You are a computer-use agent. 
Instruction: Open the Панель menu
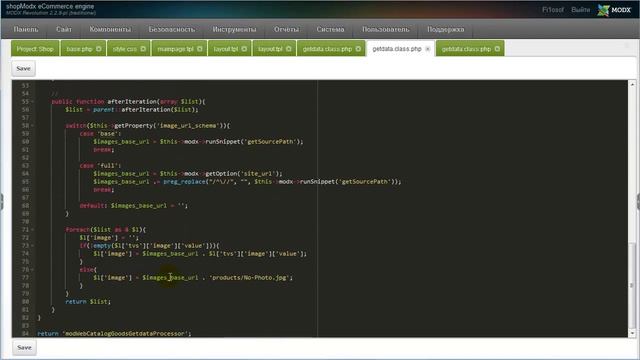(26, 29)
